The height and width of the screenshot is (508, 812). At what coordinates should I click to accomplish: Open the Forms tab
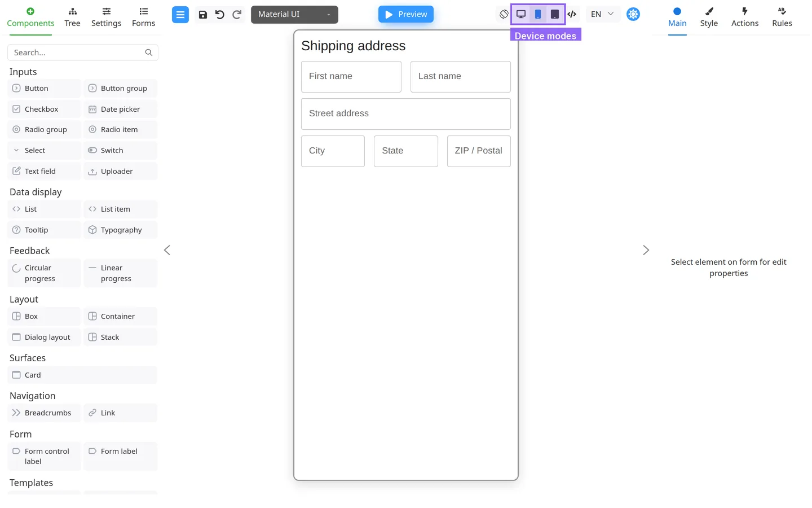click(x=144, y=17)
